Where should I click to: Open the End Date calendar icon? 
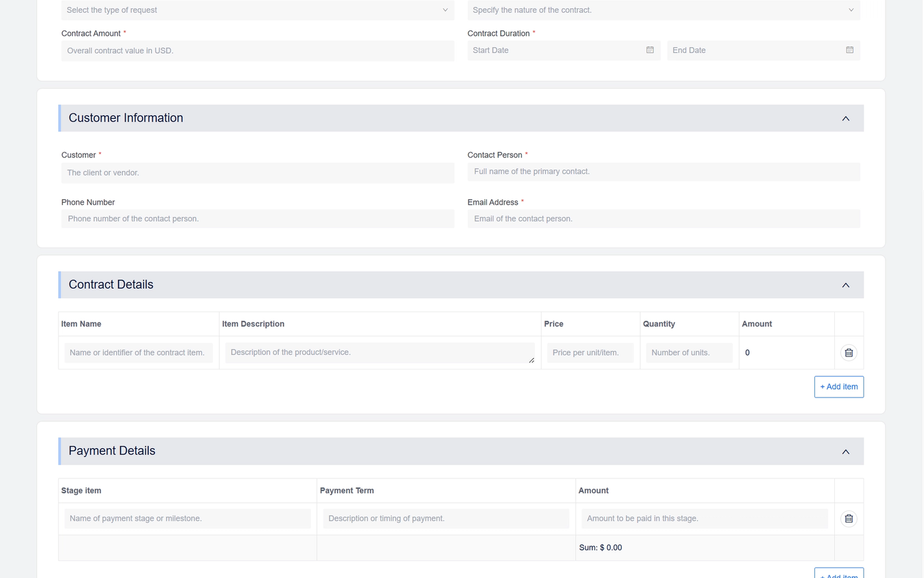point(850,50)
